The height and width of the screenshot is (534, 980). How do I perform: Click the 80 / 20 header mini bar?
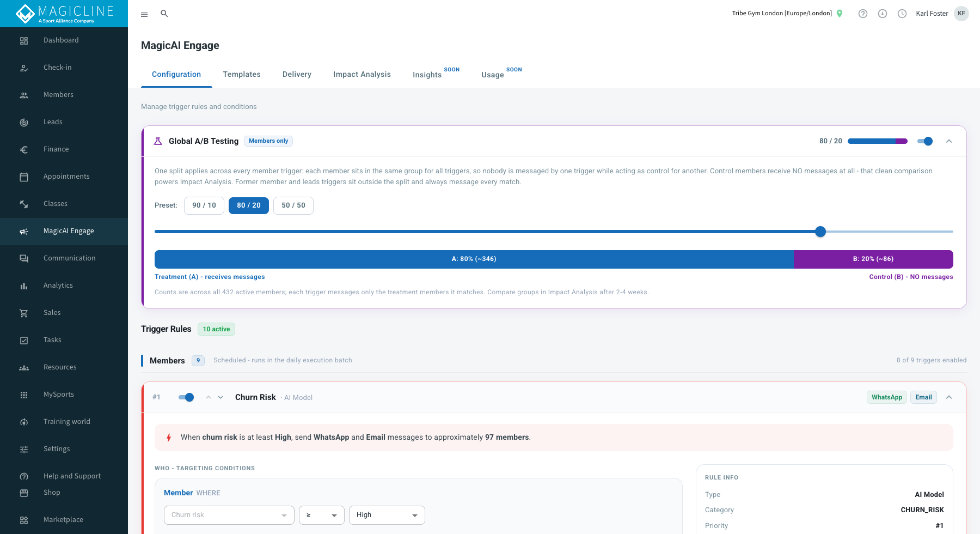878,141
